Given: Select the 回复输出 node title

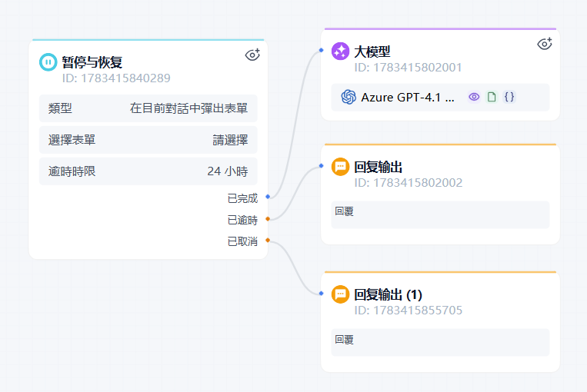Looking at the screenshot, I should [x=378, y=167].
